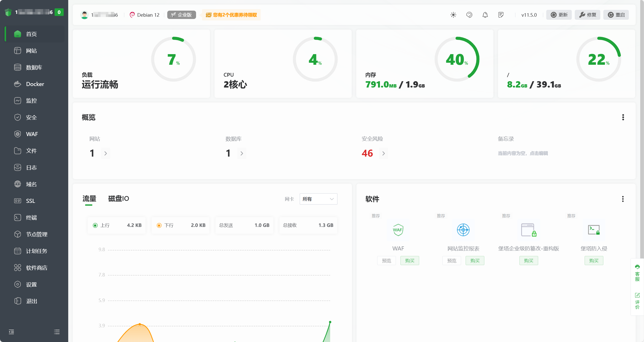
Task: Collapse the sidebar with bottom-left icon
Action: (x=11, y=332)
